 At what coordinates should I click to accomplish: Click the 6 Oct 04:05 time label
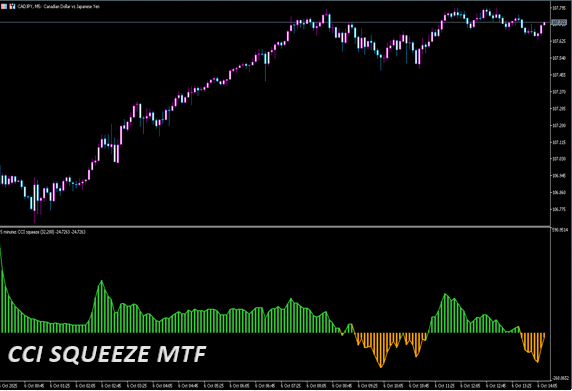point(162,386)
